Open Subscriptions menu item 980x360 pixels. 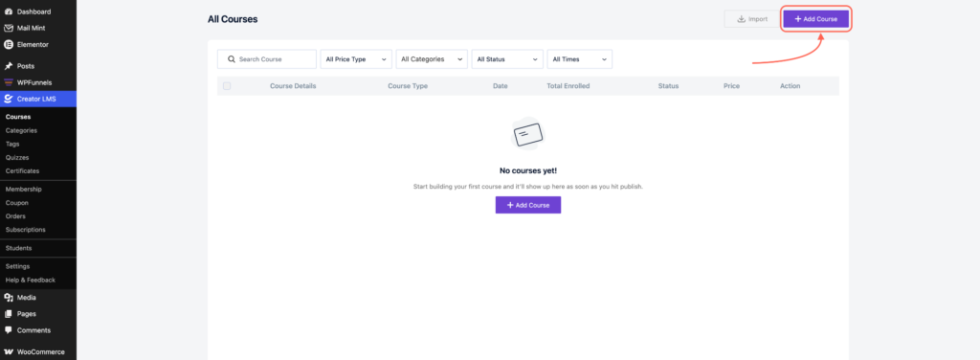click(26, 230)
